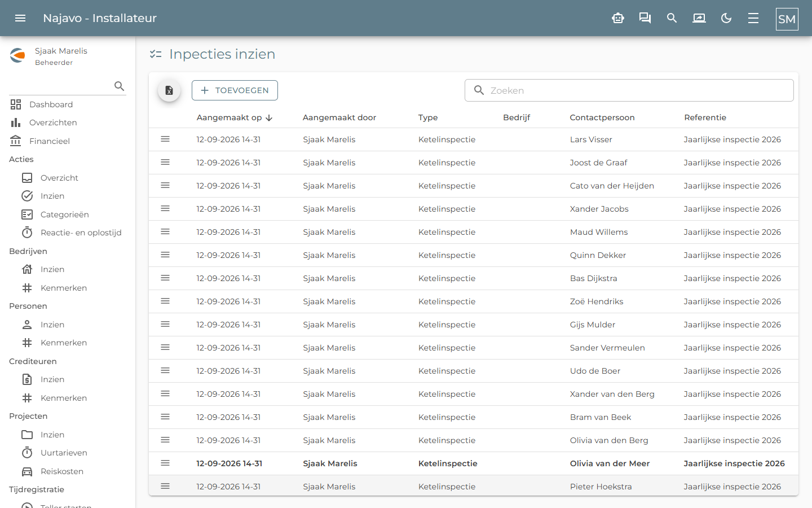Image resolution: width=812 pixels, height=508 pixels.
Task: Toggle dark mode moon icon
Action: (726, 18)
